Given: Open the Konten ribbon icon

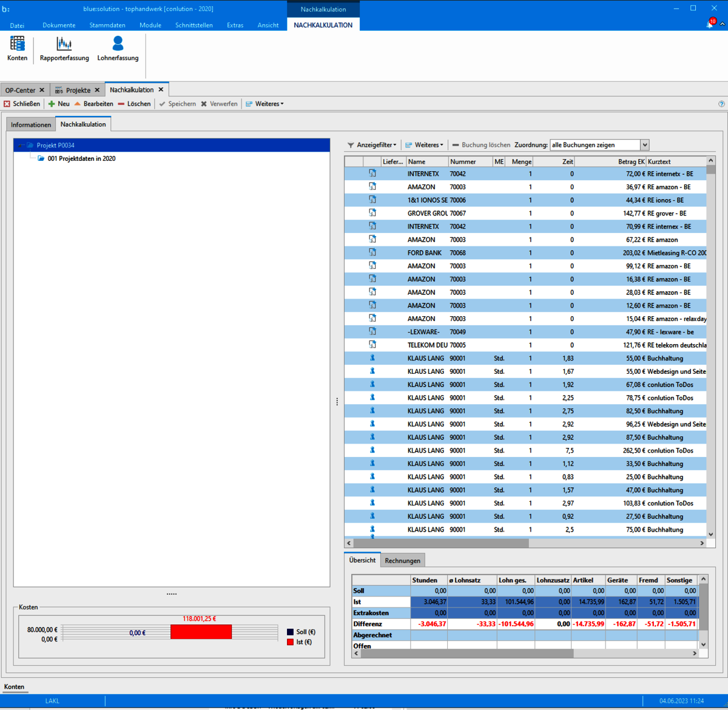Looking at the screenshot, I should (x=17, y=44).
